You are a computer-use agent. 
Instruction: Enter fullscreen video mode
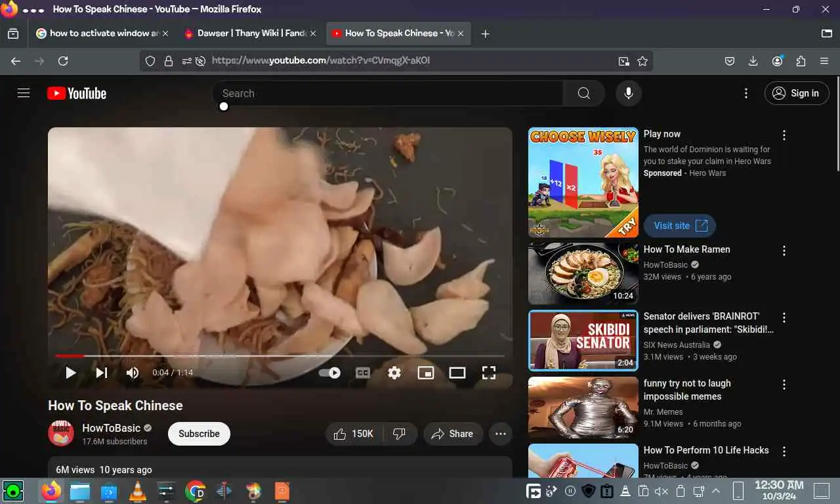489,373
